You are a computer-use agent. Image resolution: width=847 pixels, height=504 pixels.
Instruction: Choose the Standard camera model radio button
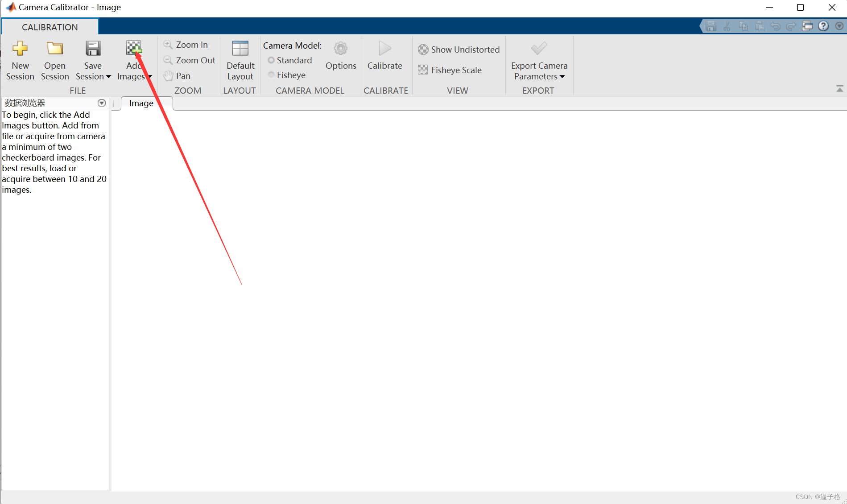click(271, 60)
